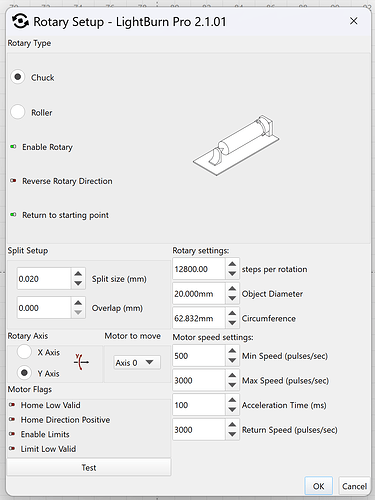The width and height of the screenshot is (375, 500).
Task: Click the Test button
Action: pos(89,467)
